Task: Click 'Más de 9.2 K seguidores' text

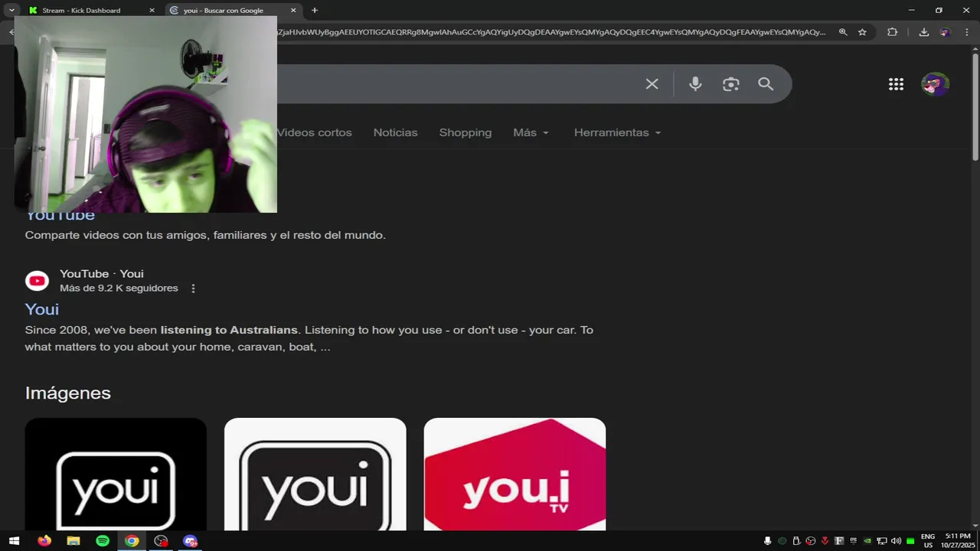Action: (119, 289)
